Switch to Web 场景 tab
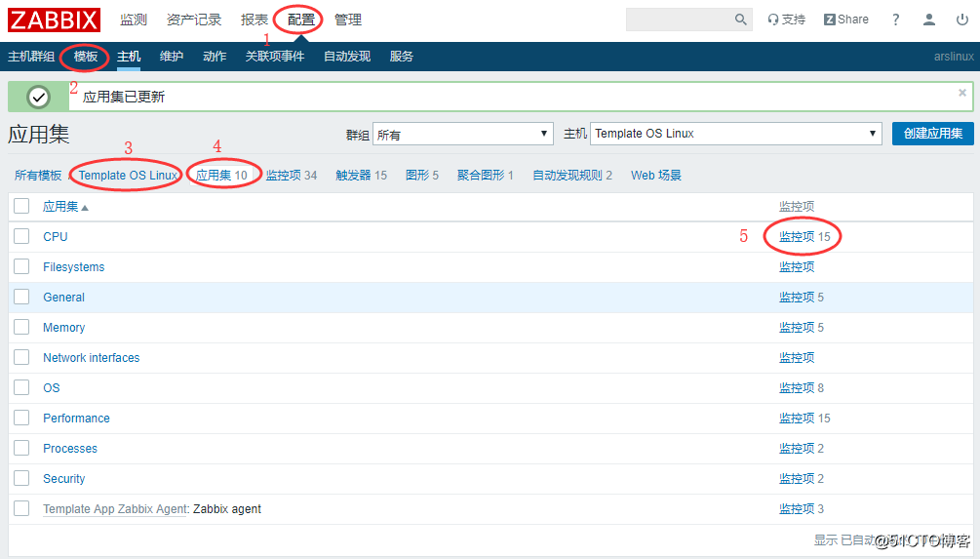The width and height of the screenshot is (980, 559). pos(655,176)
